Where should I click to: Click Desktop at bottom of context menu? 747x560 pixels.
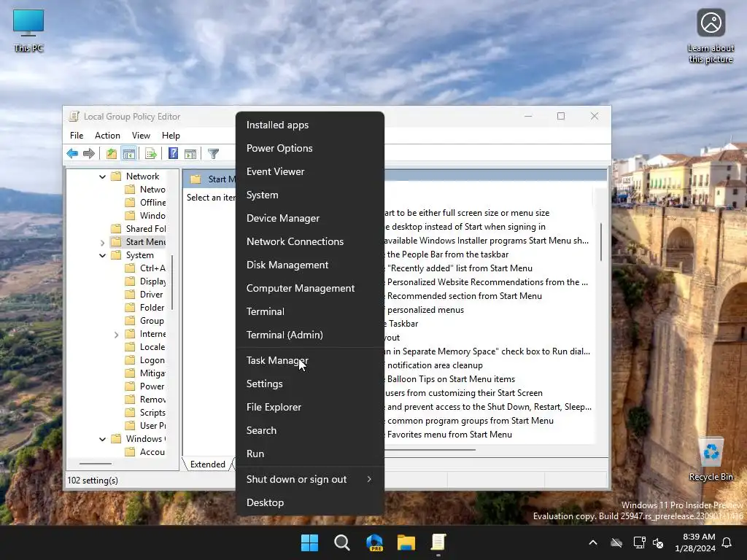(309, 503)
